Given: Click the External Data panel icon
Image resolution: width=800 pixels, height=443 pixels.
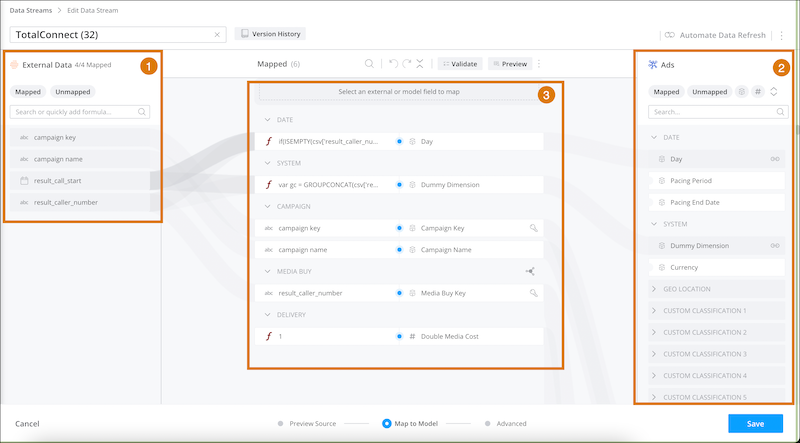Looking at the screenshot, I should click(x=14, y=65).
